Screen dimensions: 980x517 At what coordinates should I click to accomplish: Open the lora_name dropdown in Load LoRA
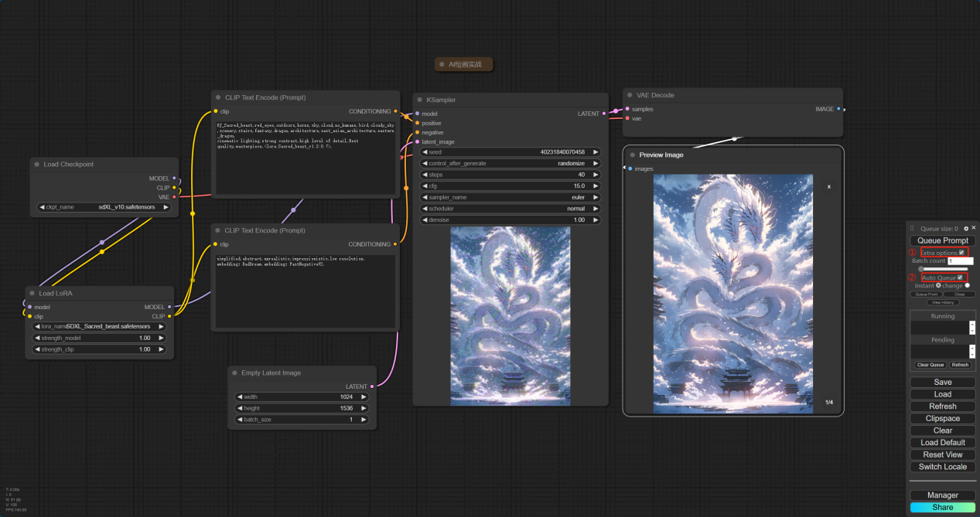[100, 326]
